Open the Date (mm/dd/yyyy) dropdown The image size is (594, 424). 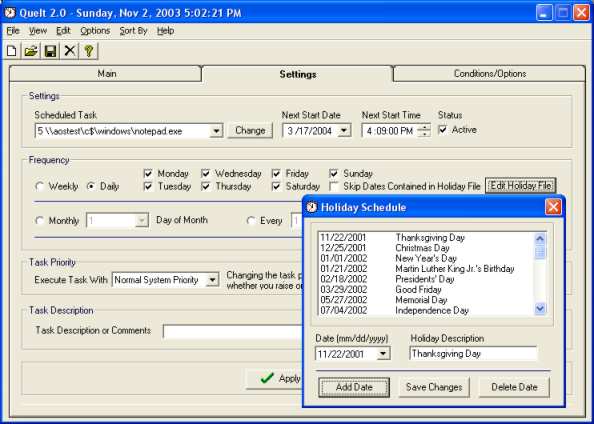[x=383, y=354]
